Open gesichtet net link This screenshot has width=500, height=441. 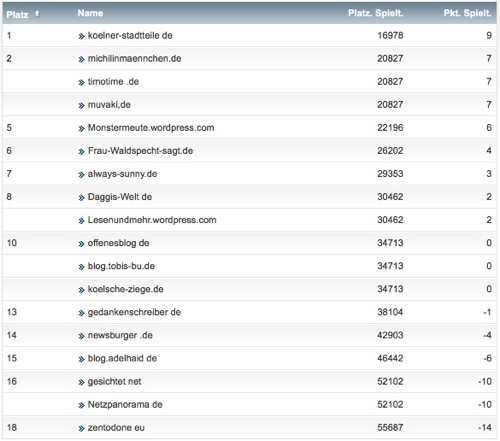114,381
